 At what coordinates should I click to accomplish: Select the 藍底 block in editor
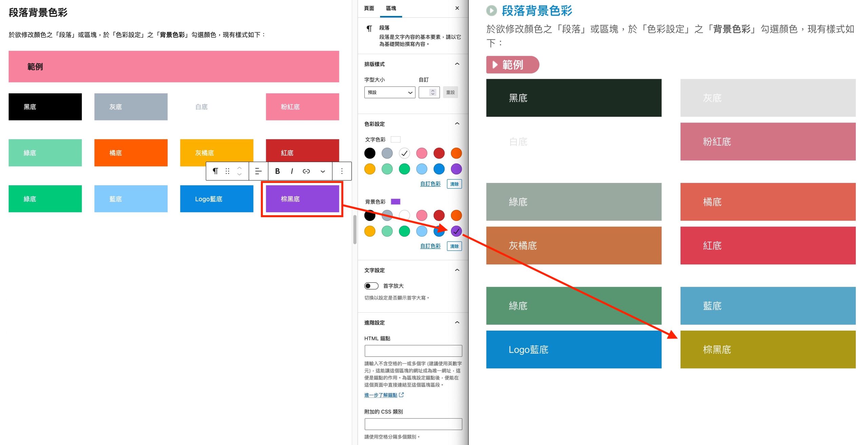point(131,199)
